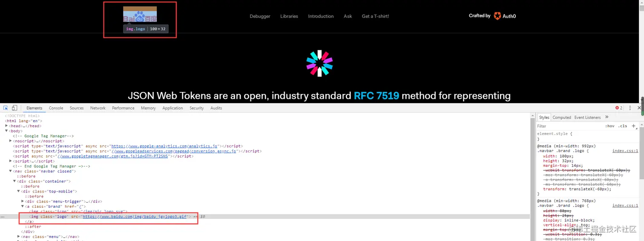Open the googleadservices conversion_async.js link

coord(173,151)
